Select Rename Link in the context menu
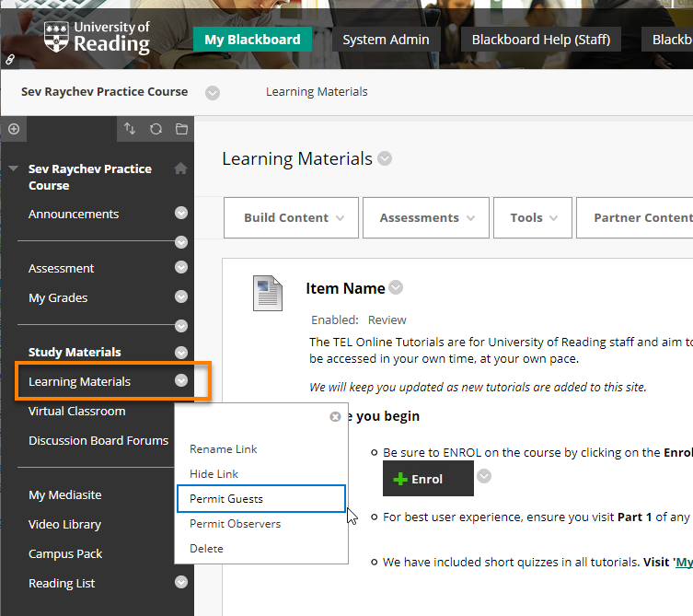693x616 pixels. [x=224, y=449]
